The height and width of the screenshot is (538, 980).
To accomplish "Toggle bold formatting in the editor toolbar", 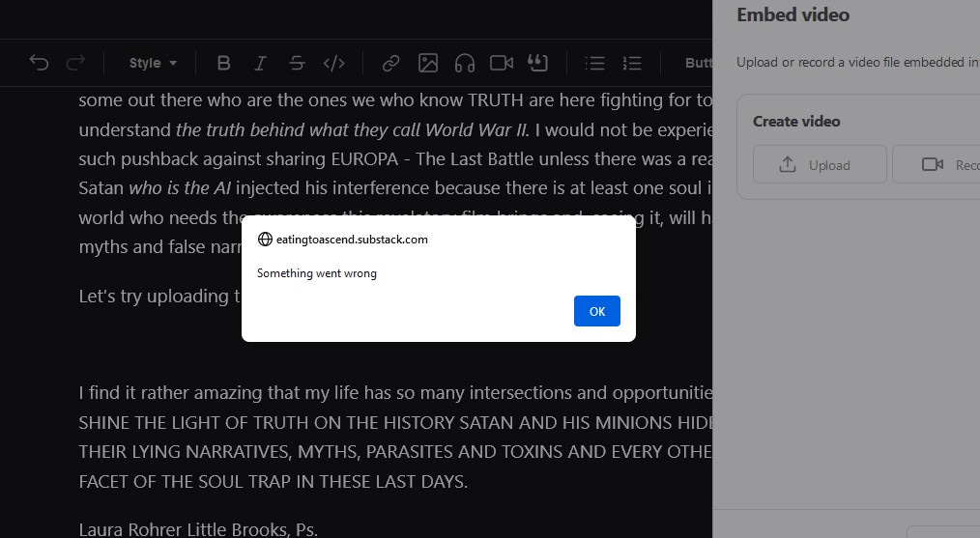I will 224,63.
